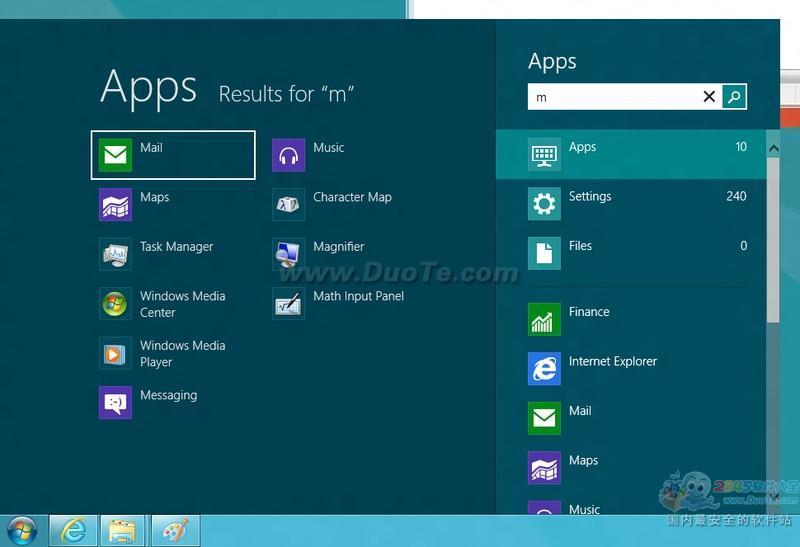800x547 pixels.
Task: Click the Apps count 10
Action: 741,147
